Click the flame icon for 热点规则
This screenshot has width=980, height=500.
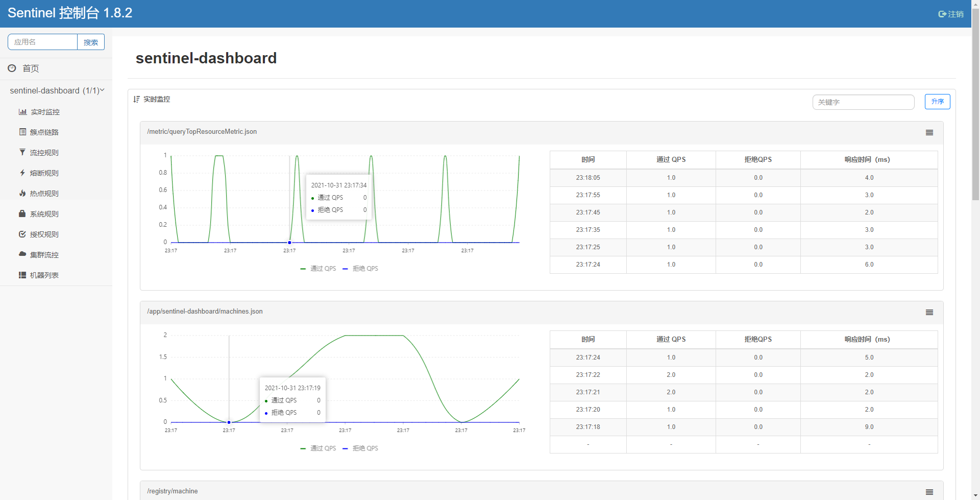22,193
